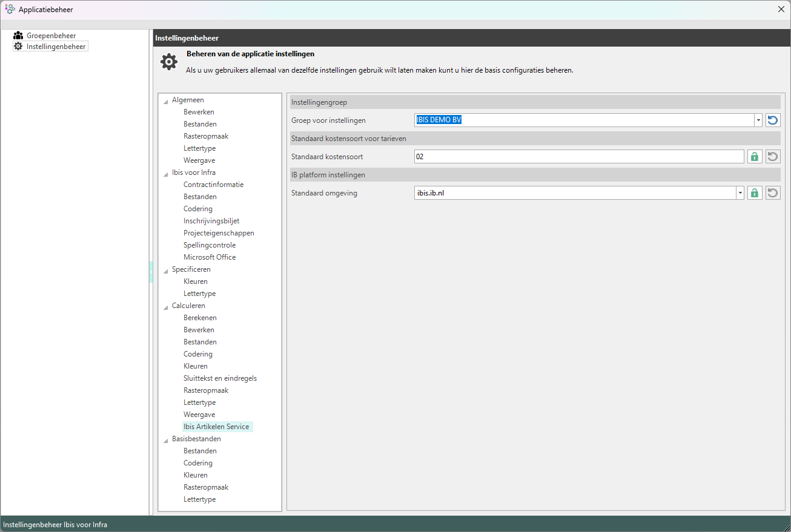The width and height of the screenshot is (791, 532).
Task: Select Kleuren under Specificeren
Action: [x=196, y=281]
